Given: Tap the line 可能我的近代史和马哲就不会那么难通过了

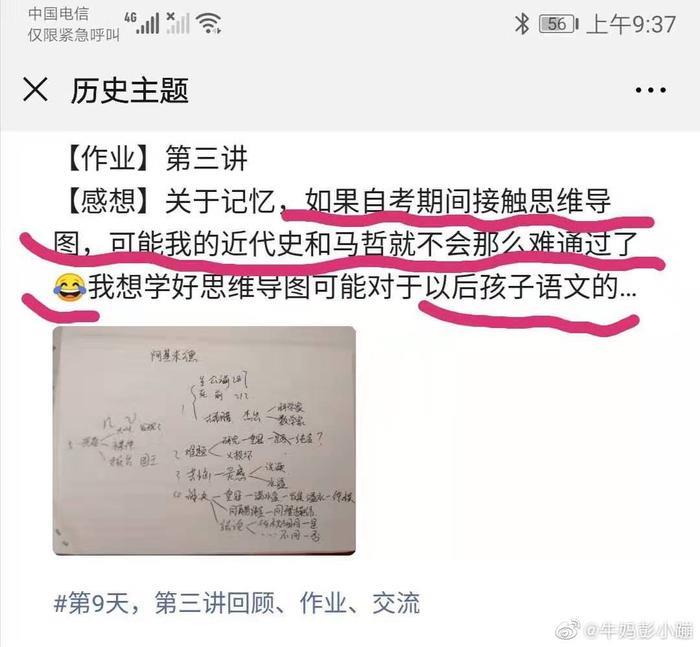Looking at the screenshot, I should (374, 245).
